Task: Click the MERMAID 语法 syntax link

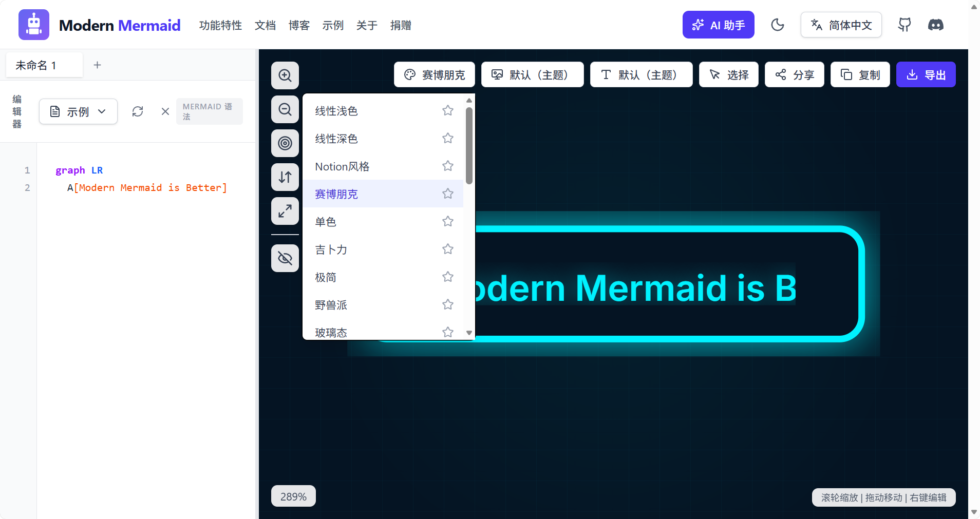Action: click(210, 111)
